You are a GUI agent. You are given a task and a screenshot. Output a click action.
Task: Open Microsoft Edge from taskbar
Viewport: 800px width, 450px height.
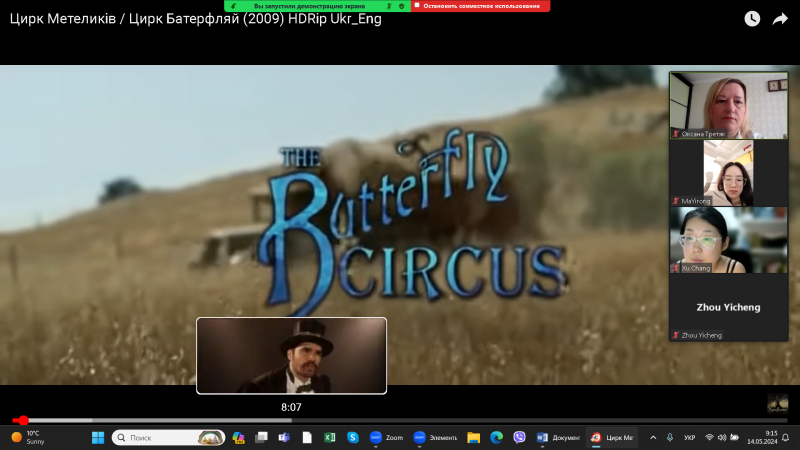496,438
